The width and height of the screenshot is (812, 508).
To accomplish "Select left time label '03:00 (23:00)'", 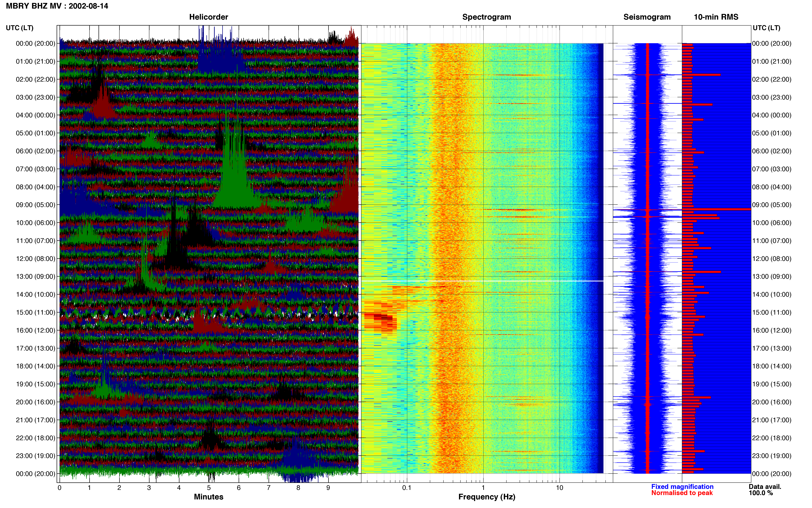I will coord(36,97).
